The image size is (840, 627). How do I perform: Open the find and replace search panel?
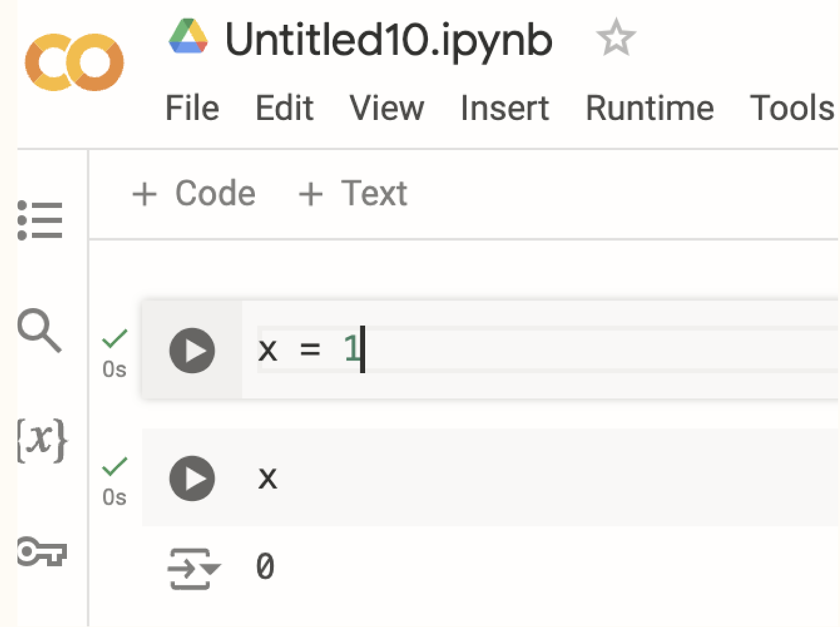[x=40, y=330]
